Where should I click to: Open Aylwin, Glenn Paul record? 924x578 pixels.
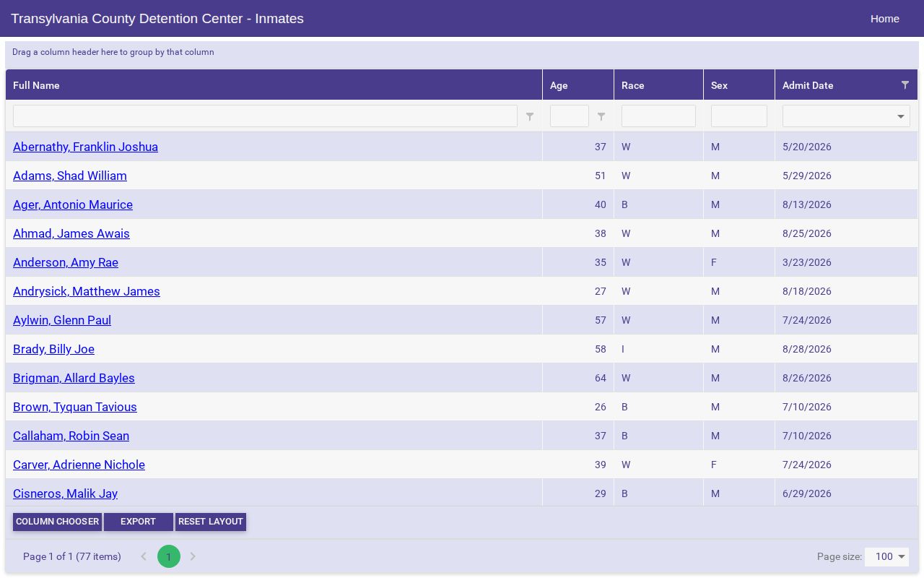[62, 320]
